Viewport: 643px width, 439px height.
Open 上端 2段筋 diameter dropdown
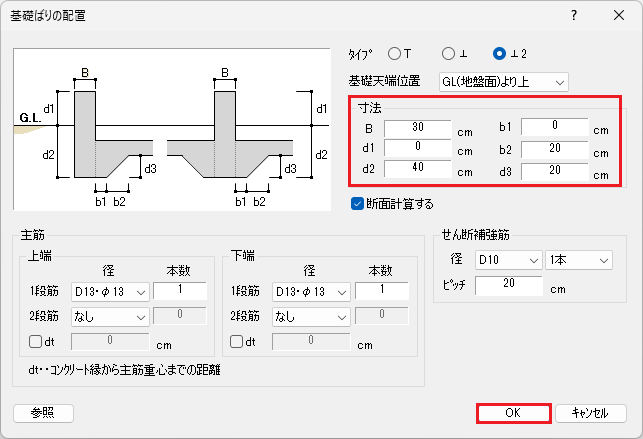(x=110, y=316)
